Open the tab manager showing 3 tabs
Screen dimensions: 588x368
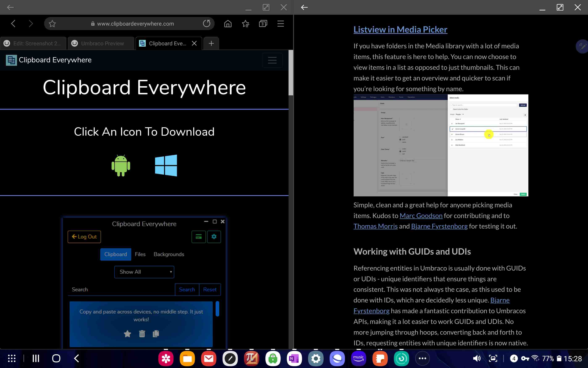(x=263, y=24)
